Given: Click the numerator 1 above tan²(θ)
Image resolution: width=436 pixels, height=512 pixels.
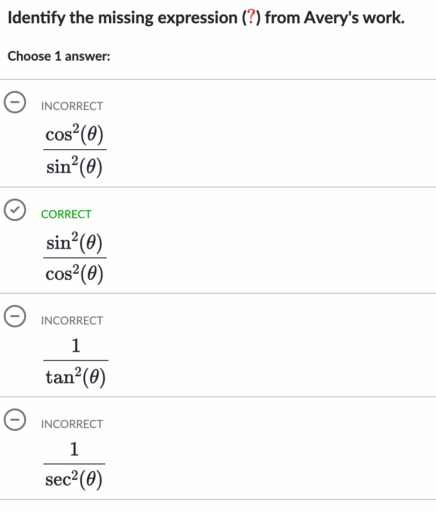Looking at the screenshot, I should point(76,346).
